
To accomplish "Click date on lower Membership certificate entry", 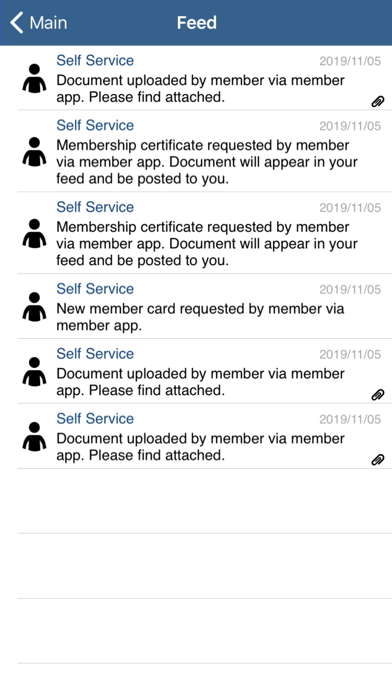I will point(350,208).
